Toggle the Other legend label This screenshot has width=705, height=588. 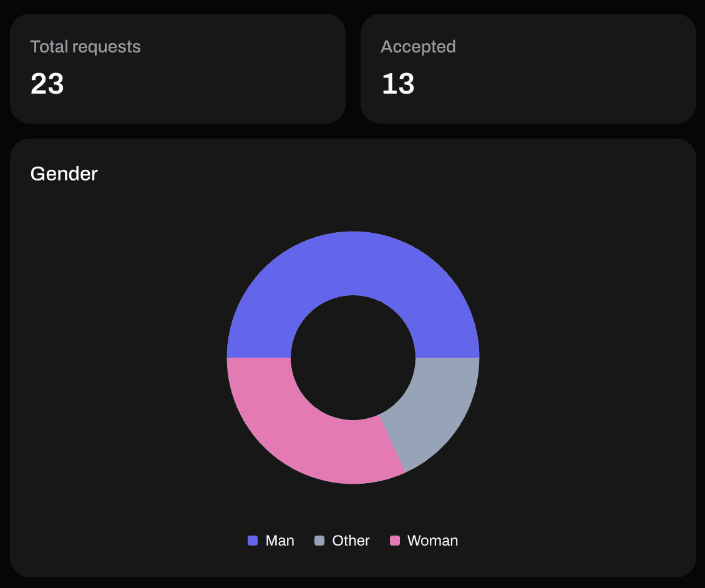coord(351,541)
